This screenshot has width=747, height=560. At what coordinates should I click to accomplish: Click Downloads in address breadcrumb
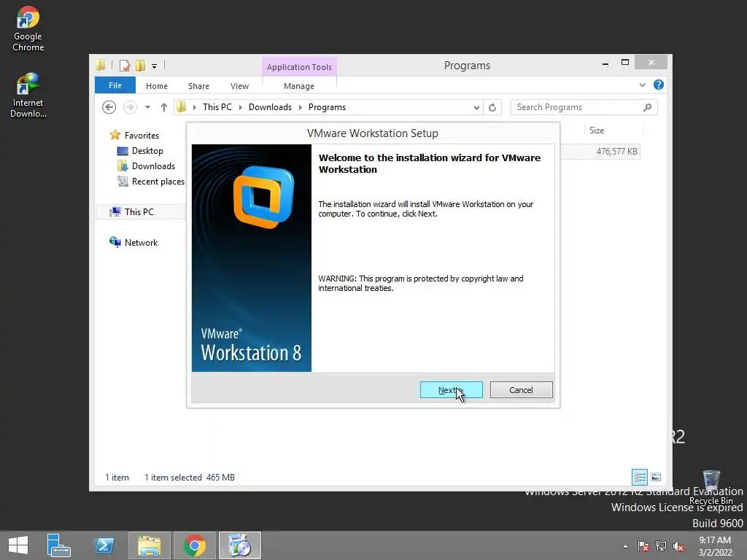pos(270,107)
